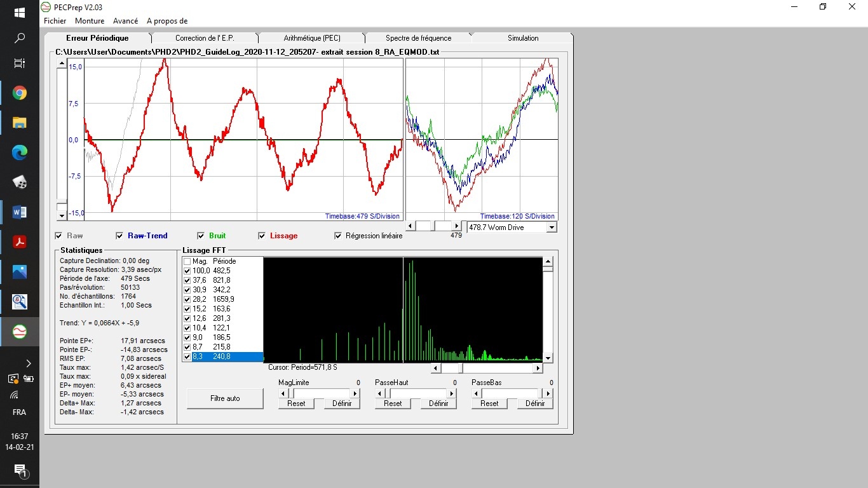This screenshot has height=488, width=868.
Task: Expand the 478.7 Worm Drive dropdown
Action: [552, 227]
